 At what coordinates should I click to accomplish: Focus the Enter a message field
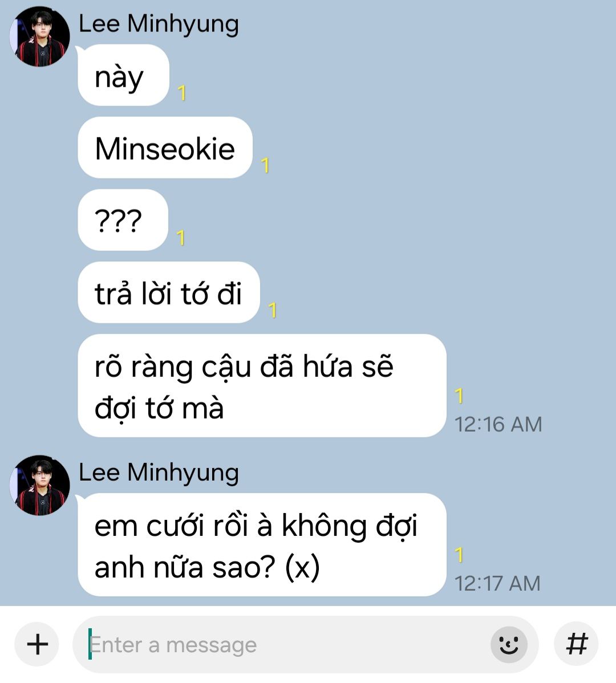pyautogui.click(x=305, y=645)
